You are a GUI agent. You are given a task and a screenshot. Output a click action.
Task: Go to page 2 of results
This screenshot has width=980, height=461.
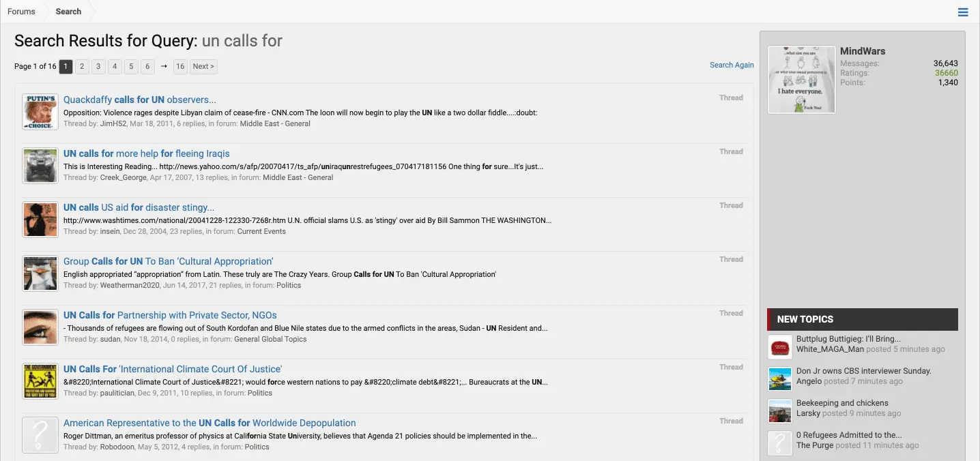point(82,66)
